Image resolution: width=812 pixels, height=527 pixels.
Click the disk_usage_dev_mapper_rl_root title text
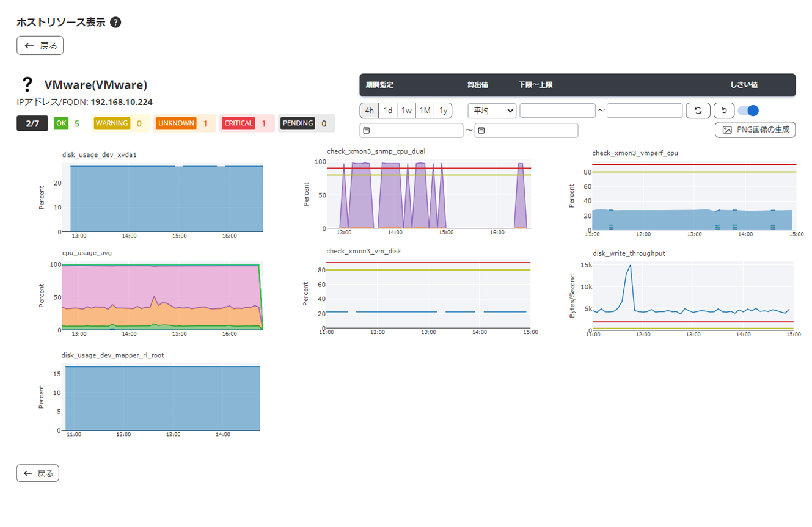click(x=113, y=355)
